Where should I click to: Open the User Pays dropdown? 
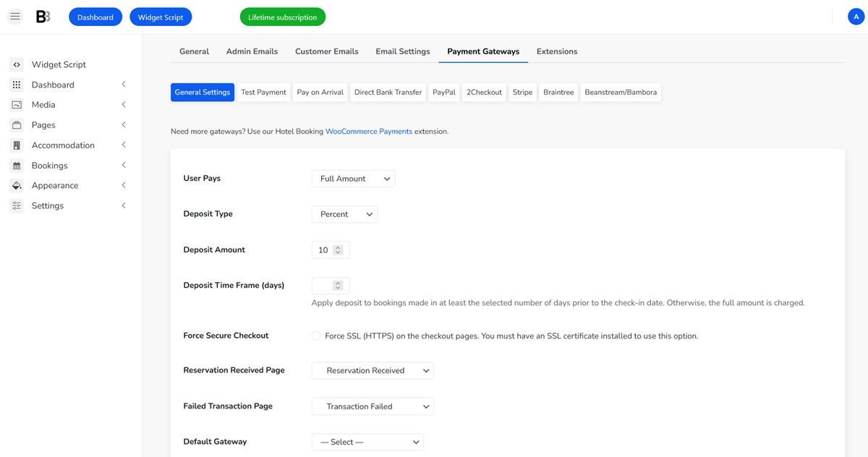(353, 179)
